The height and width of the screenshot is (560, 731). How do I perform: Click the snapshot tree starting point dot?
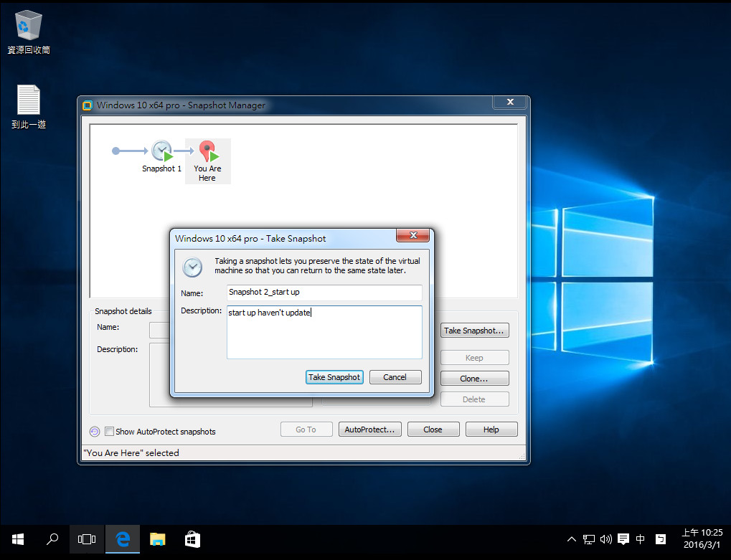[115, 151]
